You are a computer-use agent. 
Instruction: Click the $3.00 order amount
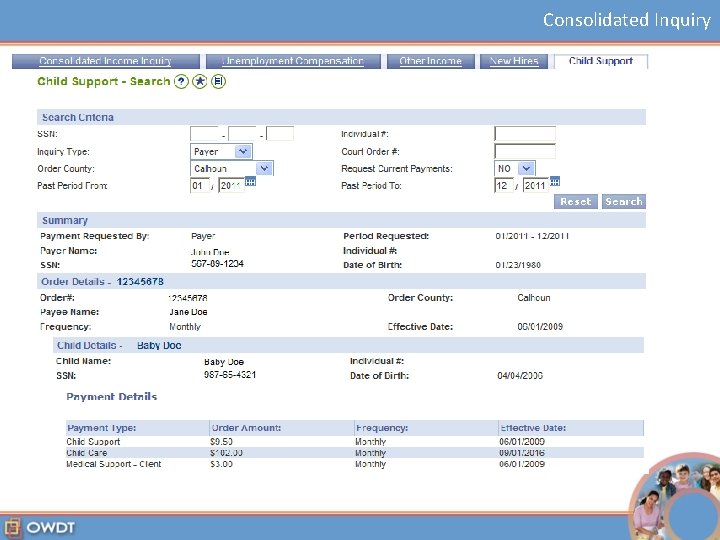(x=221, y=464)
